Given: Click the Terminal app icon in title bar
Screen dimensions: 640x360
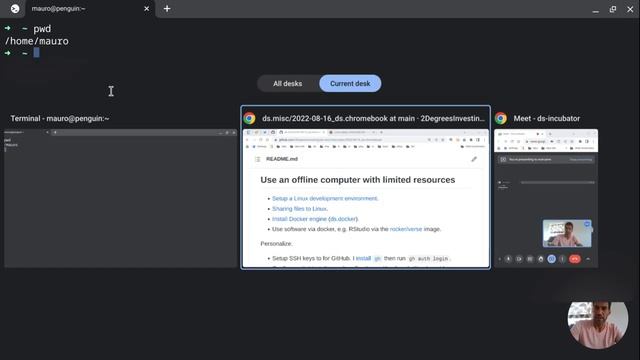Looking at the screenshot, I should [15, 9].
